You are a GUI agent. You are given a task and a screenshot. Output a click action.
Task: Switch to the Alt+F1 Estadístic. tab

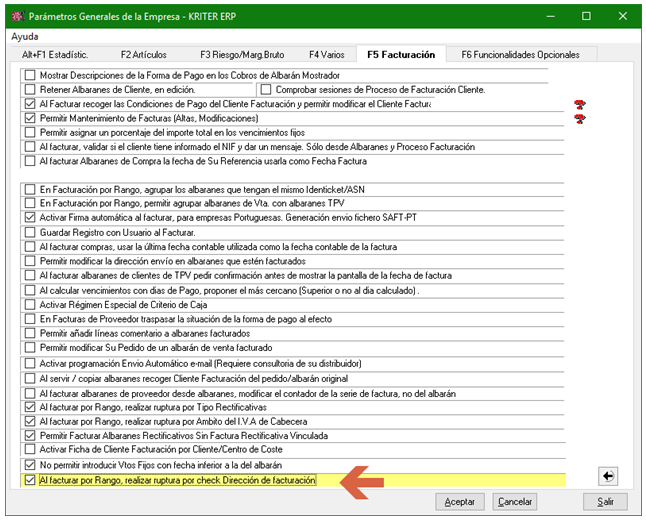55,54
